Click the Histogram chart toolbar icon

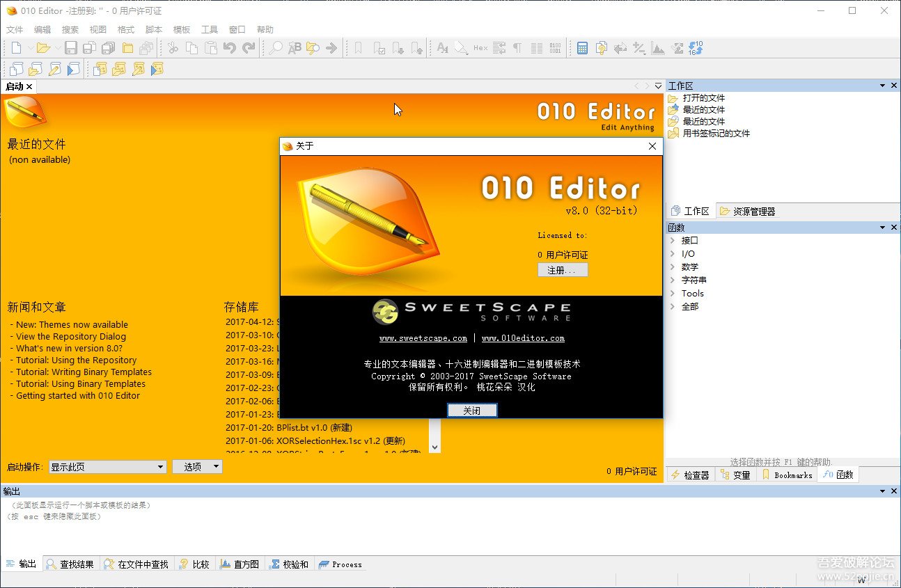point(657,48)
